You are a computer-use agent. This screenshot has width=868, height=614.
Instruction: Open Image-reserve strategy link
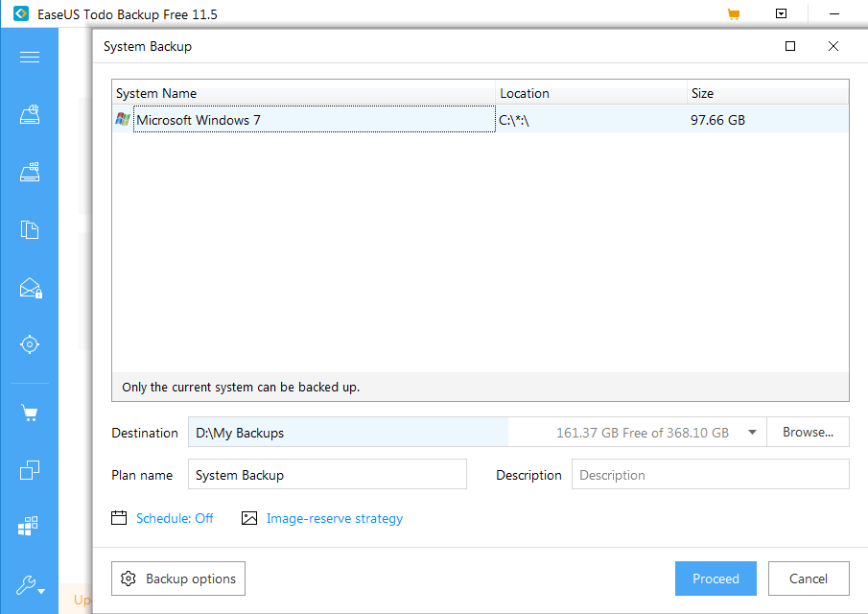coord(334,518)
